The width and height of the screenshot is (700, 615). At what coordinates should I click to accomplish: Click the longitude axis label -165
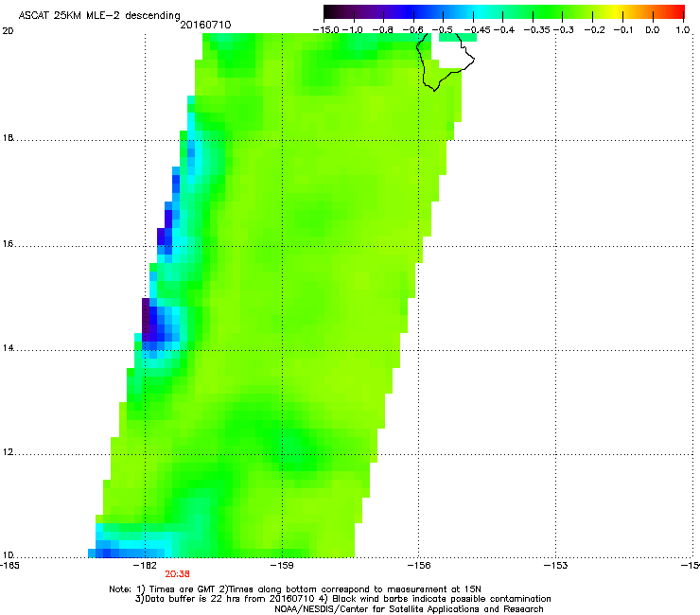[x=9, y=566]
